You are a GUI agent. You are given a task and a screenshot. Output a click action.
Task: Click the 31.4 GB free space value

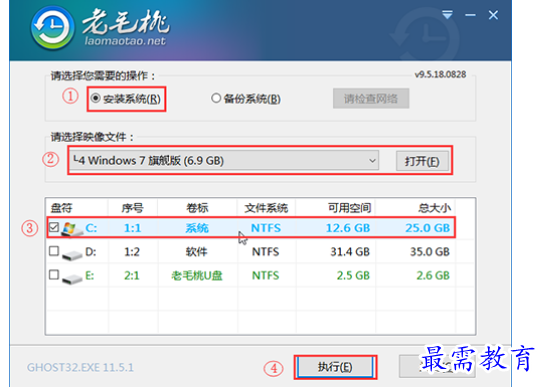[350, 251]
